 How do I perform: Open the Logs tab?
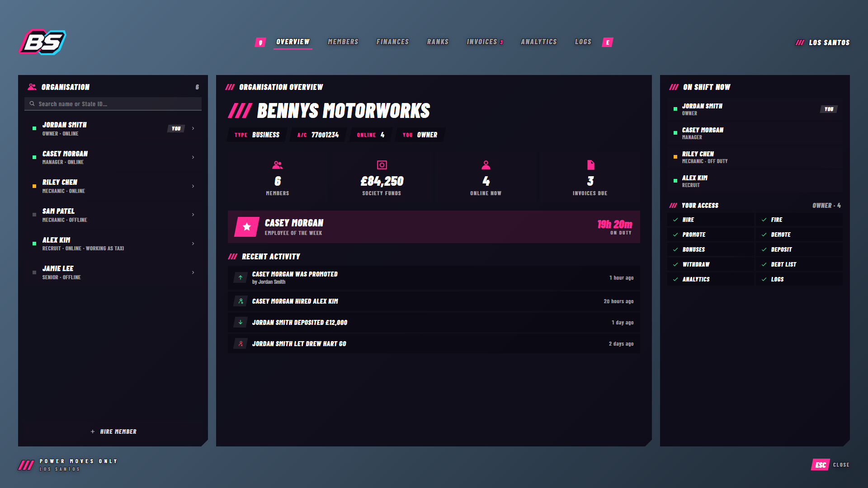point(583,42)
